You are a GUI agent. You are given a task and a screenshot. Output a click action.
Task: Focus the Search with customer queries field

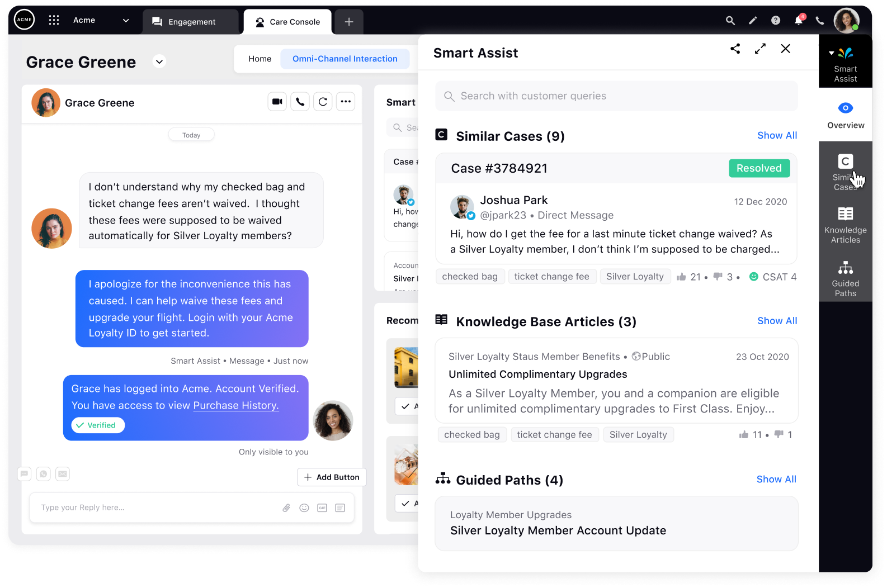[x=616, y=96]
